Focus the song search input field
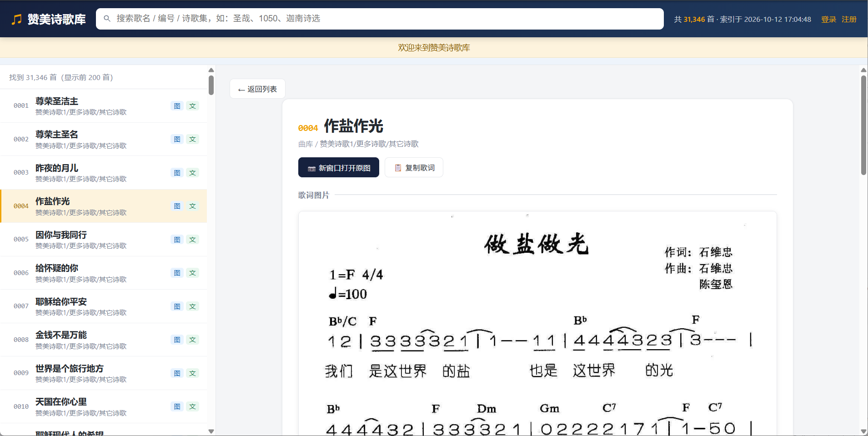The height and width of the screenshot is (436, 868). [x=380, y=19]
